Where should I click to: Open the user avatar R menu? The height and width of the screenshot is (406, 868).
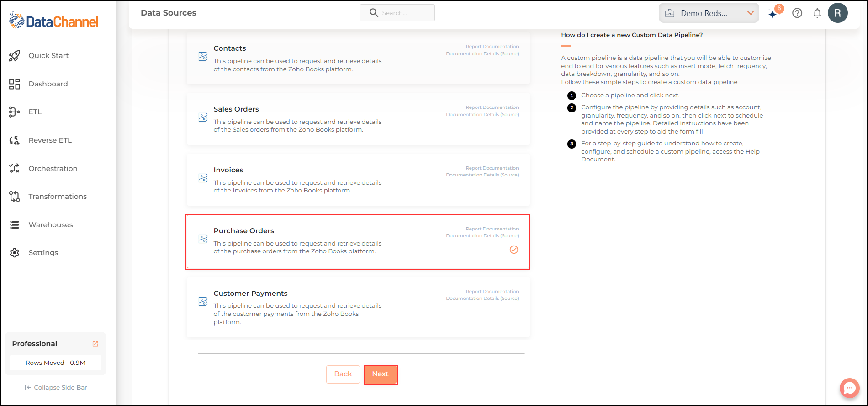tap(838, 13)
